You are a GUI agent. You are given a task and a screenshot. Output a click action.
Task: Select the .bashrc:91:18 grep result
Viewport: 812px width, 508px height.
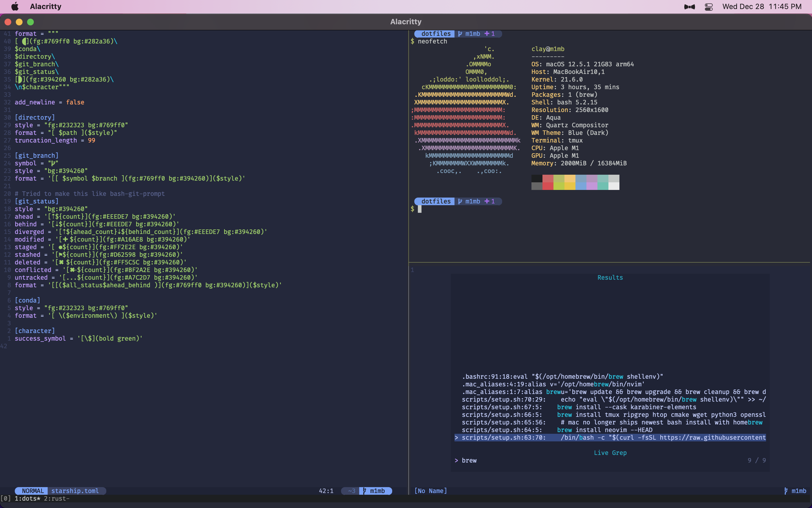tap(562, 377)
